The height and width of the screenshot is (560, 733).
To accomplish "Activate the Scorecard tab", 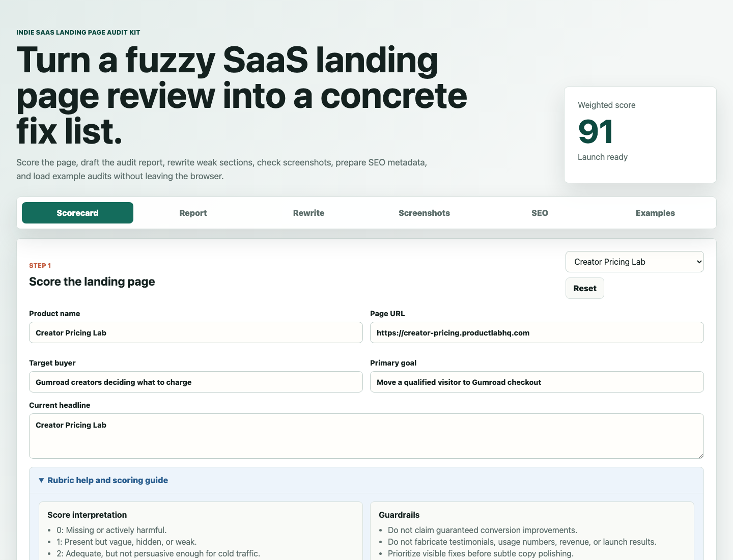I will [x=77, y=213].
